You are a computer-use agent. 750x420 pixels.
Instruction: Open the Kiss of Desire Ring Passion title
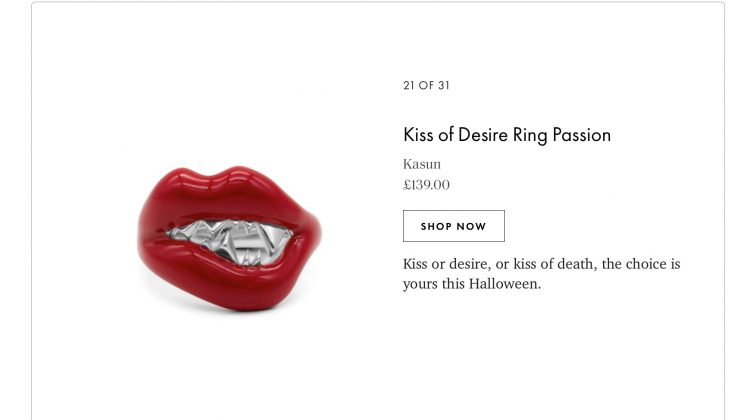pyautogui.click(x=507, y=135)
